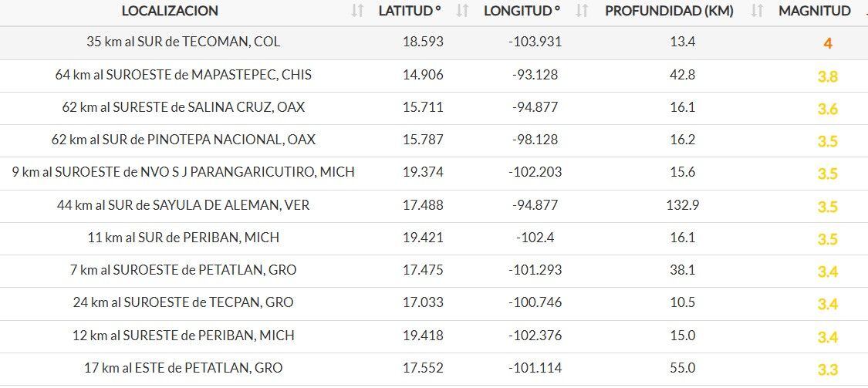This screenshot has height=388, width=868.
Task: Select the TECOMAN, COL earthquake row
Action: (x=183, y=42)
